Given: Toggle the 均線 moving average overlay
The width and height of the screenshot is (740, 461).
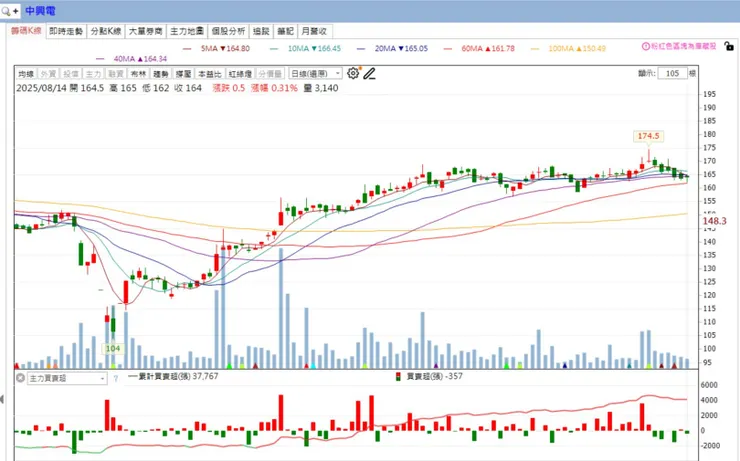Looking at the screenshot, I should point(26,74).
